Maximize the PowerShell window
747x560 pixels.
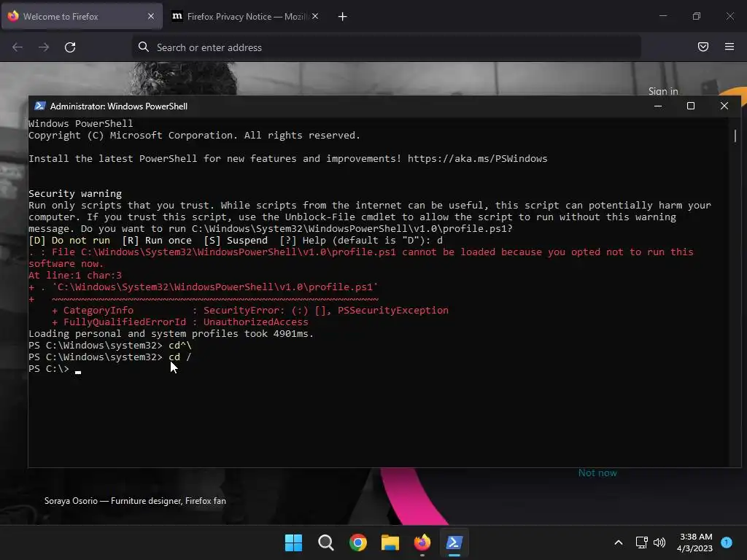(x=691, y=106)
